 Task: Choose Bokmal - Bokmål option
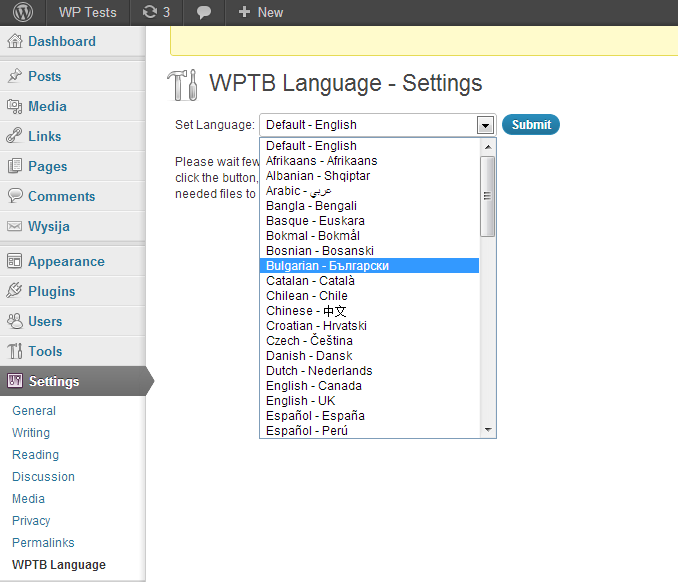(369, 236)
